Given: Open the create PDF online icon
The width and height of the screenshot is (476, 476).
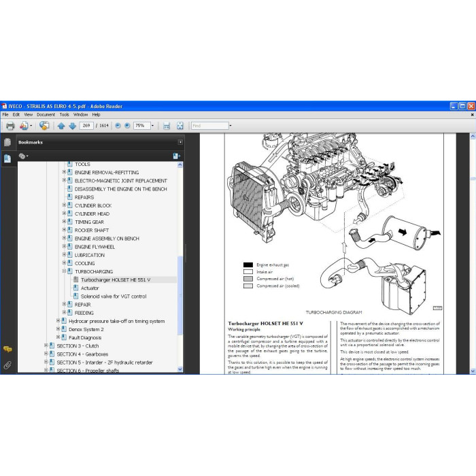Looking at the screenshot, I should click(24, 126).
